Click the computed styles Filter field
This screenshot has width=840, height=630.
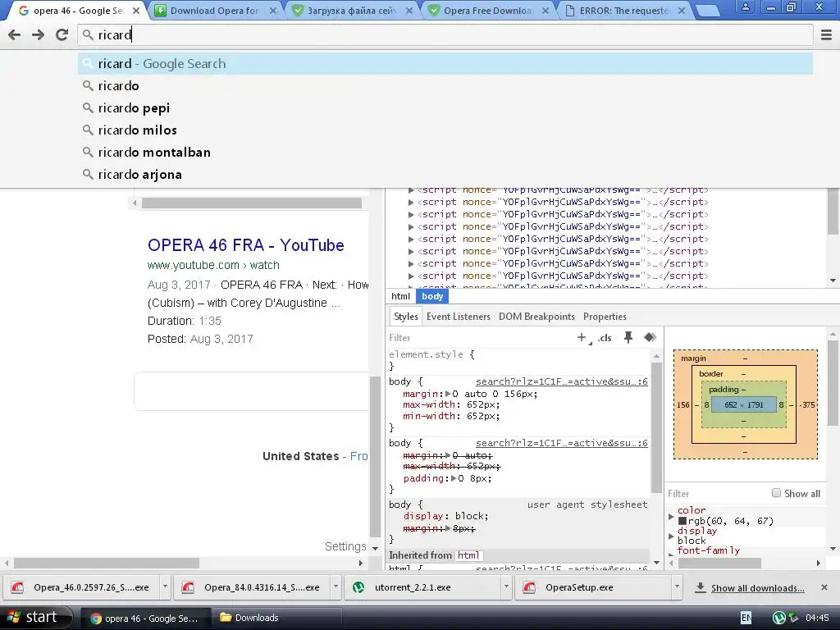click(716, 493)
